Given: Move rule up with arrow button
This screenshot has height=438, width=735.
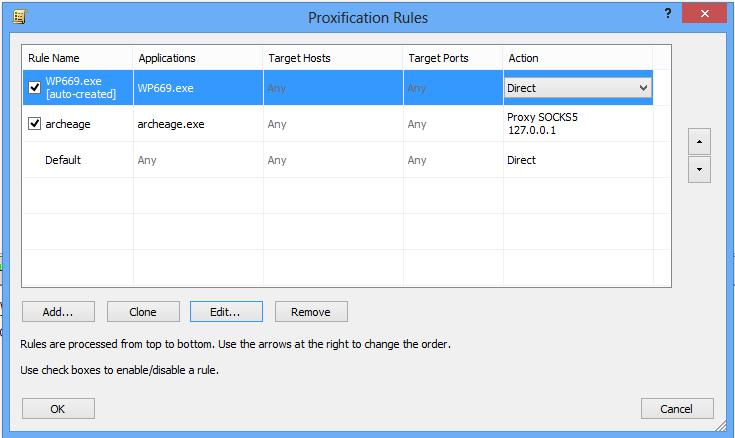Looking at the screenshot, I should (x=699, y=142).
